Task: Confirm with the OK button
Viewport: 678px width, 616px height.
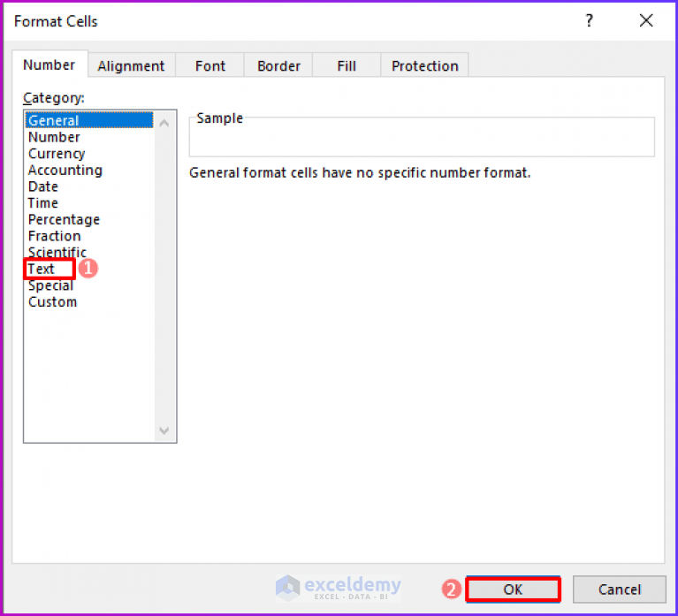Action: [514, 589]
